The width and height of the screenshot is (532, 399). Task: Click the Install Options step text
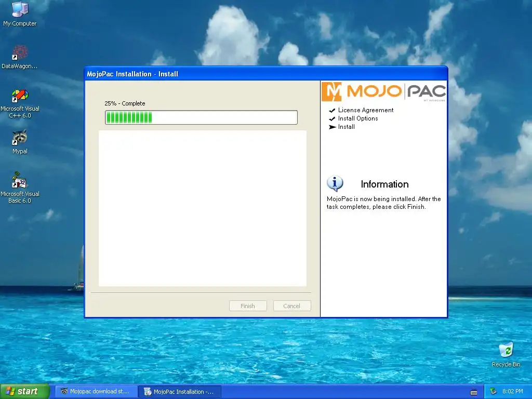pos(358,118)
